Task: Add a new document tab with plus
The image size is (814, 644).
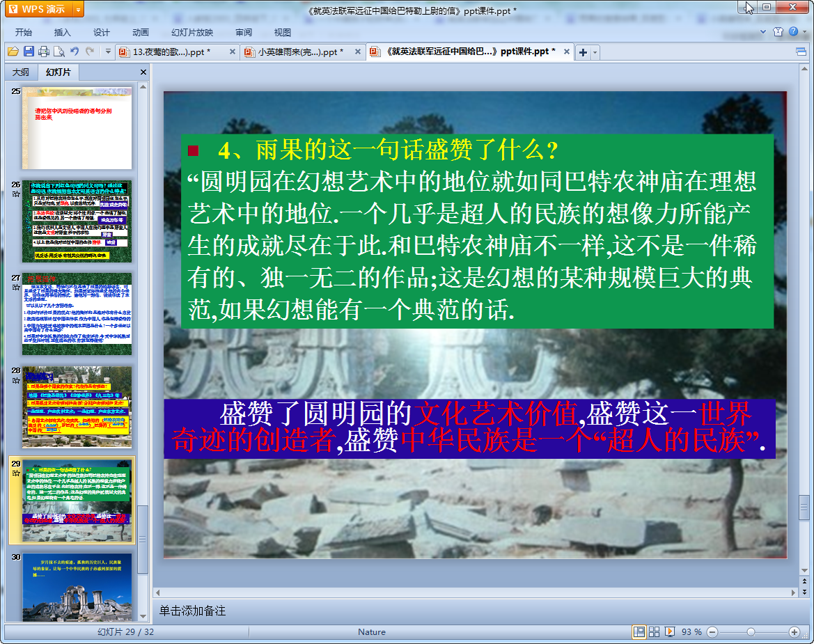Action: coord(583,52)
